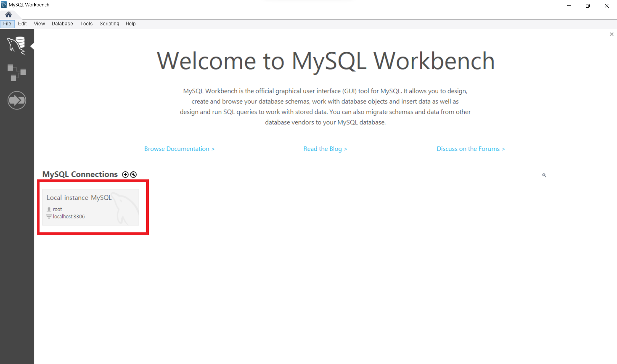Open the Edit menu
This screenshot has width=617, height=364.
[x=22, y=23]
